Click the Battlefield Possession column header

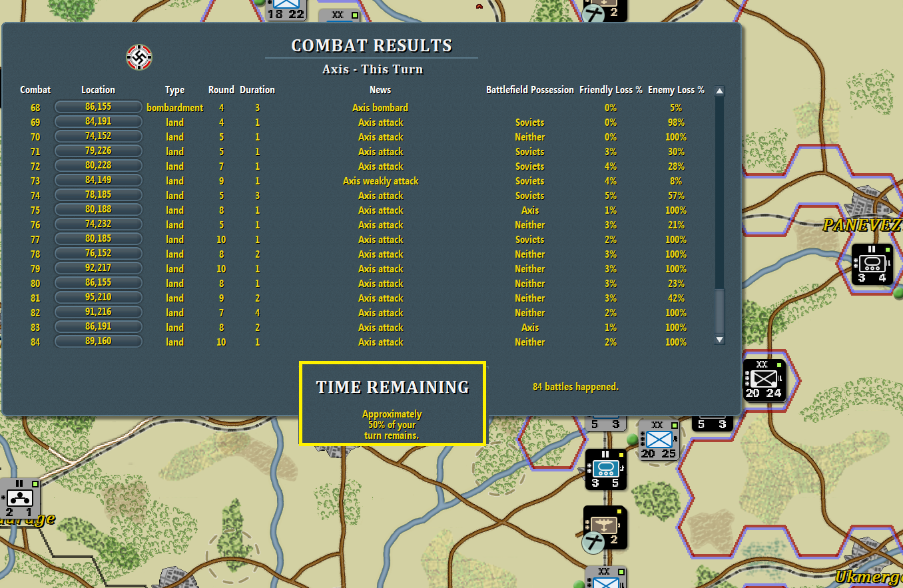(530, 90)
